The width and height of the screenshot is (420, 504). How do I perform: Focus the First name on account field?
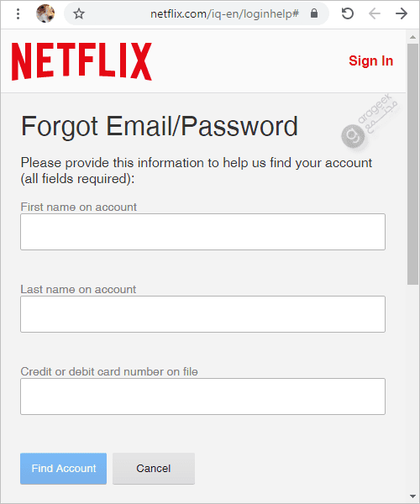click(x=202, y=232)
